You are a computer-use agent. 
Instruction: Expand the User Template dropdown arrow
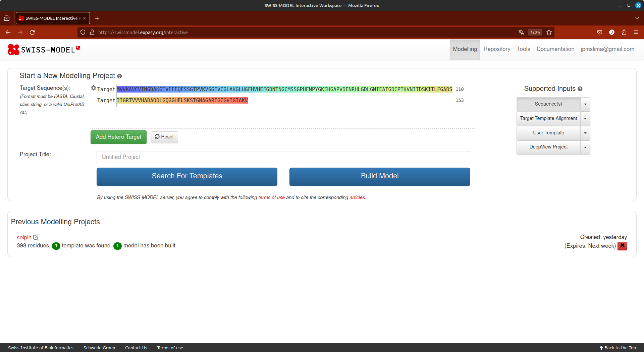585,133
